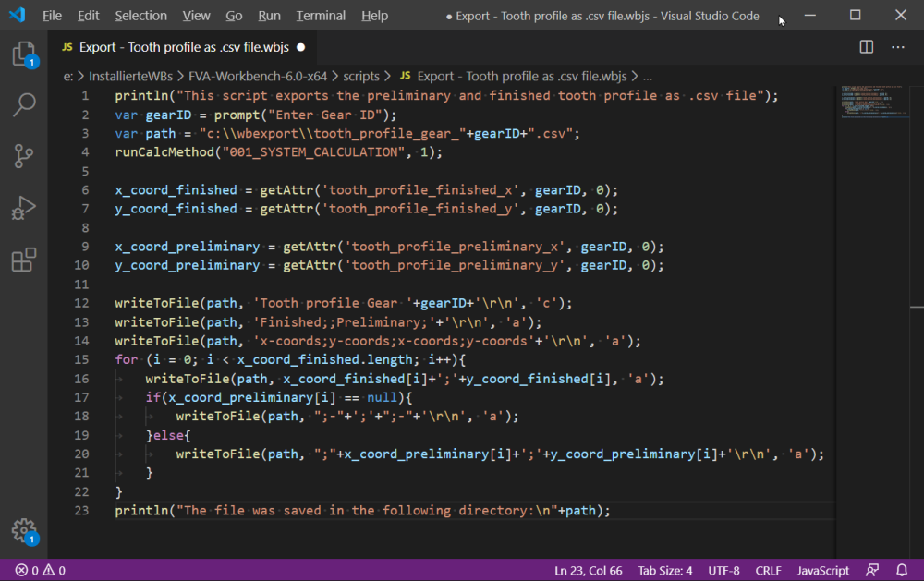Click the notifications bell in the status bar
924x581 pixels.
[903, 570]
